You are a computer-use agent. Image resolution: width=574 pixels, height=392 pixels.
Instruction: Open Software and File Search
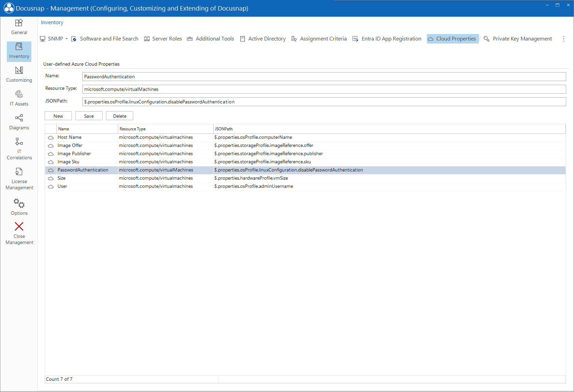click(105, 39)
